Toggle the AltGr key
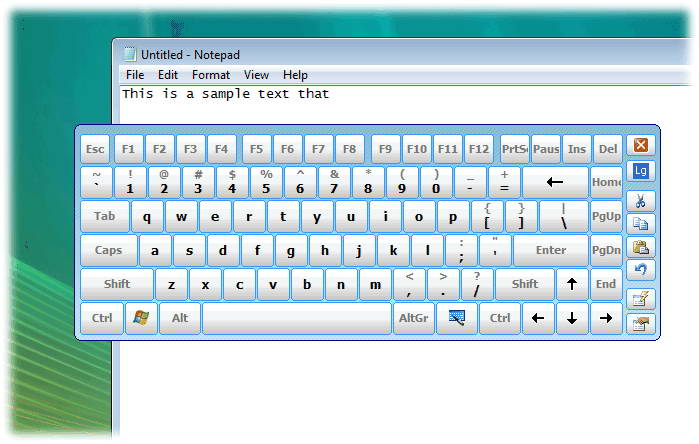 point(413,318)
